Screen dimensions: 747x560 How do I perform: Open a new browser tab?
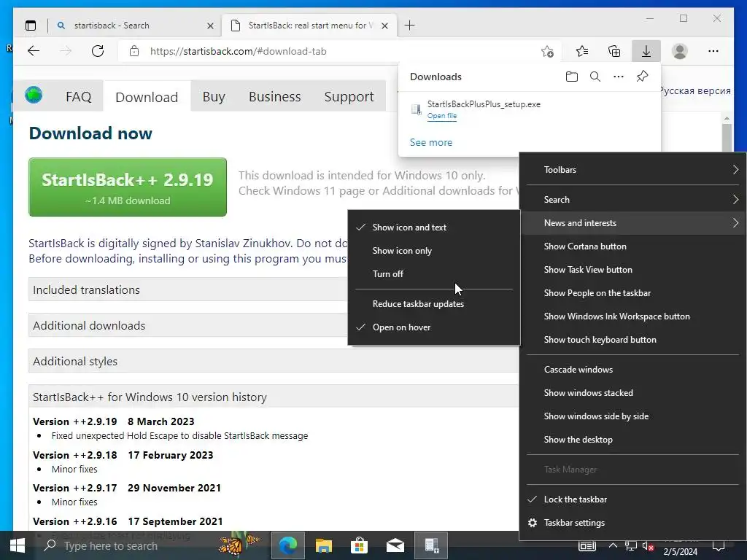point(410,26)
